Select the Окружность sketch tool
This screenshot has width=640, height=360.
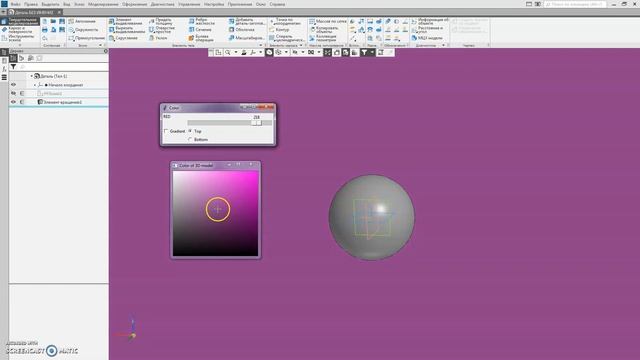(84, 30)
